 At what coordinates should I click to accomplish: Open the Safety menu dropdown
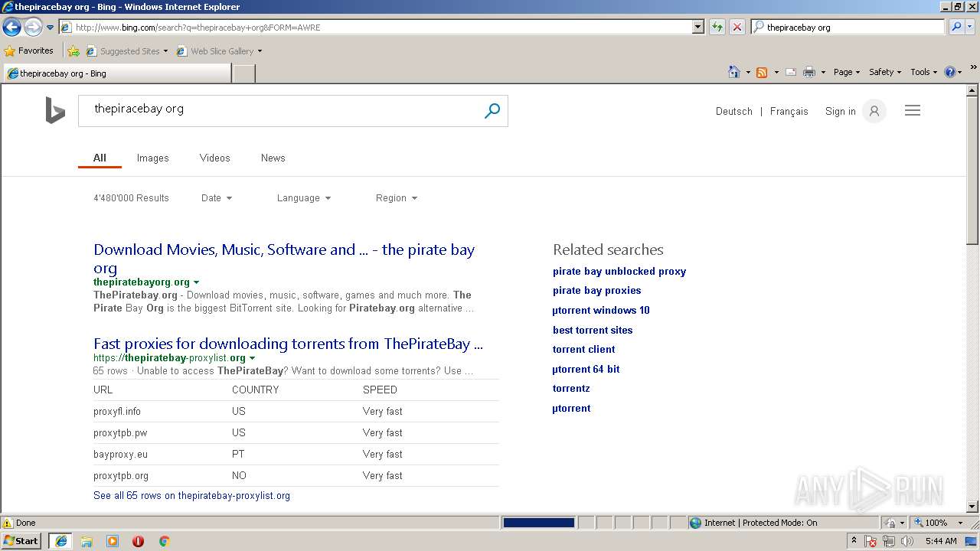click(885, 72)
